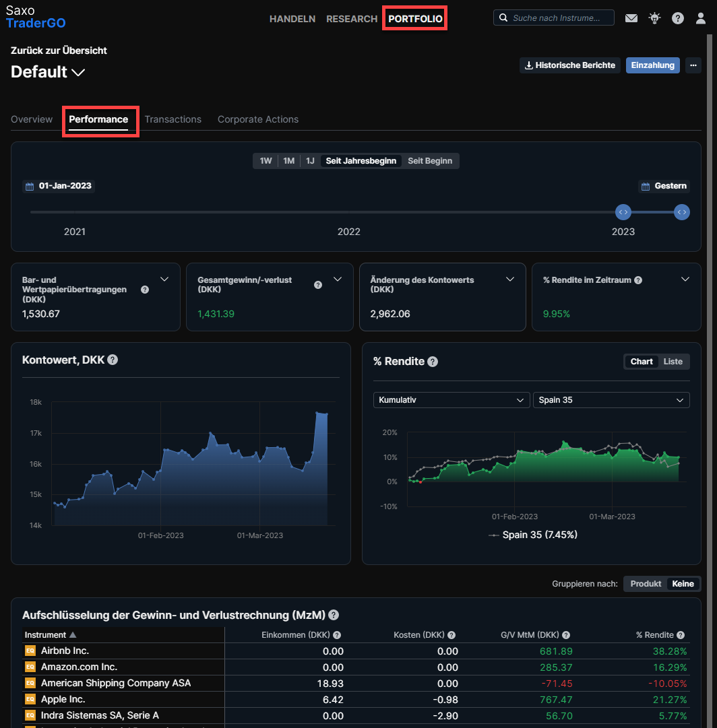Switch to the Performance tab
Image resolution: width=717 pixels, height=728 pixels.
[x=98, y=119]
